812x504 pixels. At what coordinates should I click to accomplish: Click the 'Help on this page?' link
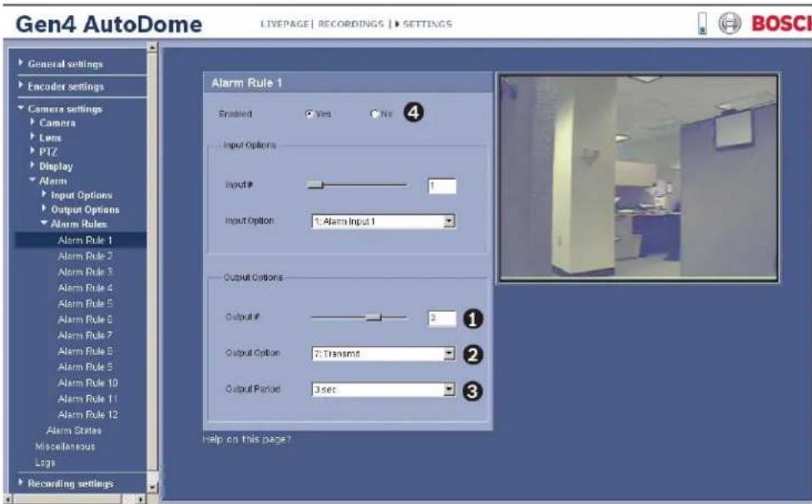coord(246,439)
